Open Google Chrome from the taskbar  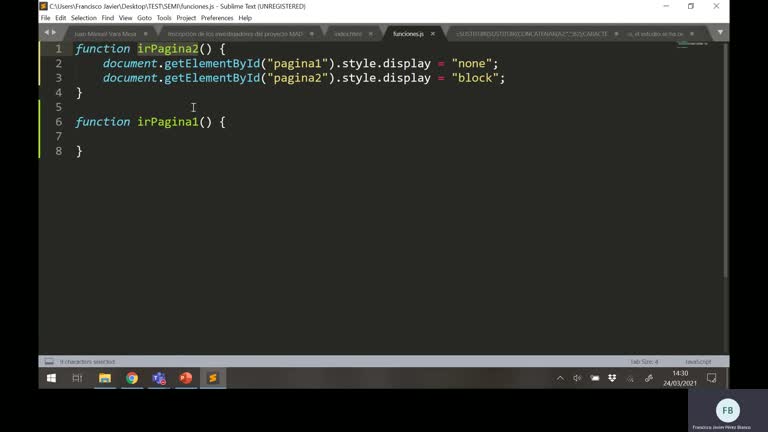tap(132, 378)
